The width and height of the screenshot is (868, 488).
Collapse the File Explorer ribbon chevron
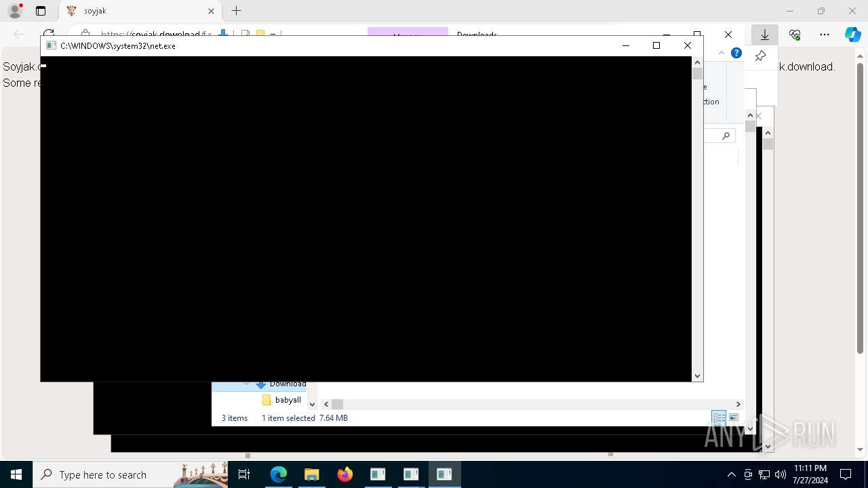(722, 53)
